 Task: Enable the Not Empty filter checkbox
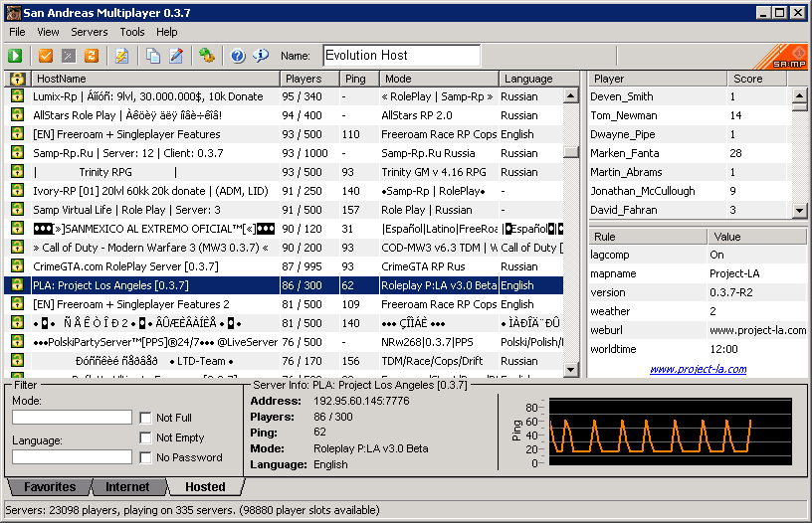coord(145,437)
